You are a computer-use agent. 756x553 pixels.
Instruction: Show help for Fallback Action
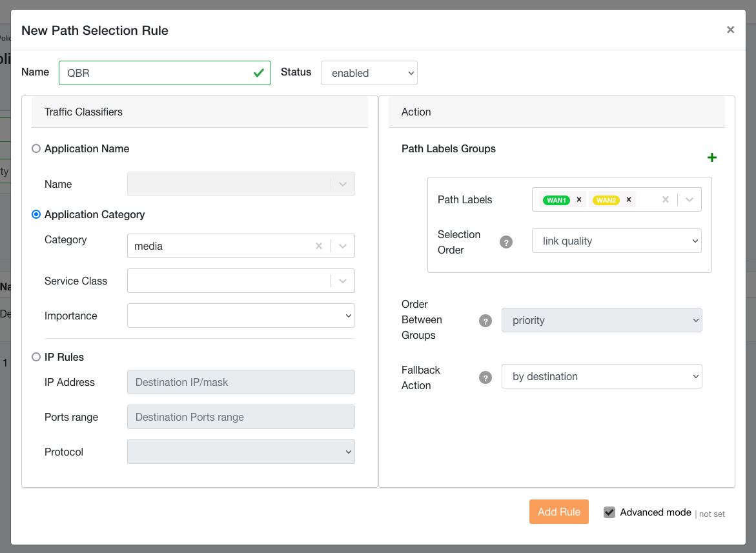[485, 377]
